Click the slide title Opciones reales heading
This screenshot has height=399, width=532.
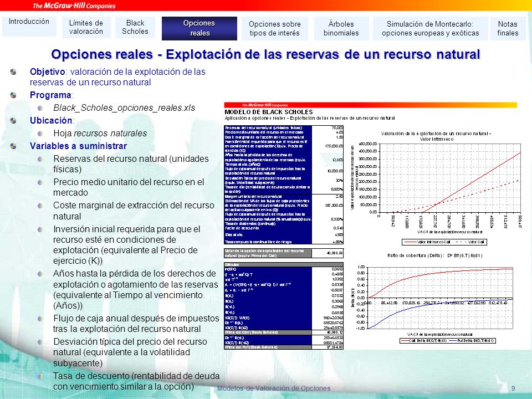click(x=265, y=54)
